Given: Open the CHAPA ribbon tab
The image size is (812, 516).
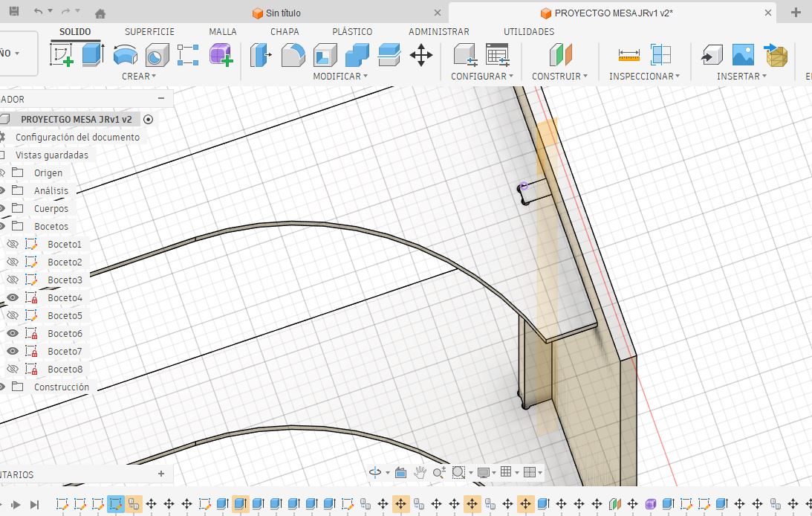Looking at the screenshot, I should [x=285, y=31].
